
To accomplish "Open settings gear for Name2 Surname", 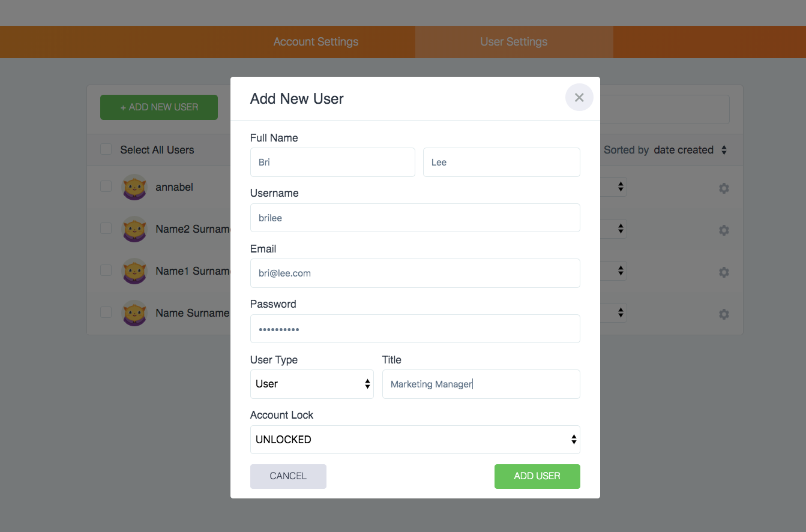I will click(x=724, y=230).
